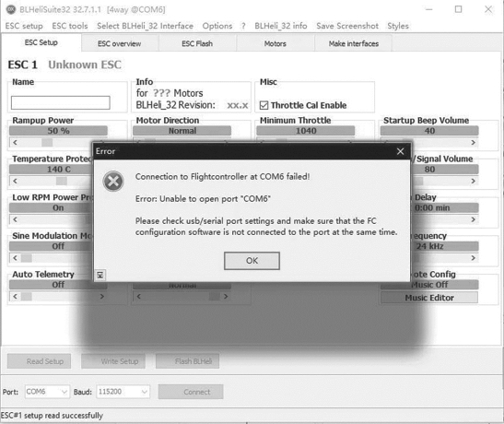Image resolution: width=504 pixels, height=424 pixels.
Task: Click the red error X icon in dialog
Action: [x=113, y=182]
